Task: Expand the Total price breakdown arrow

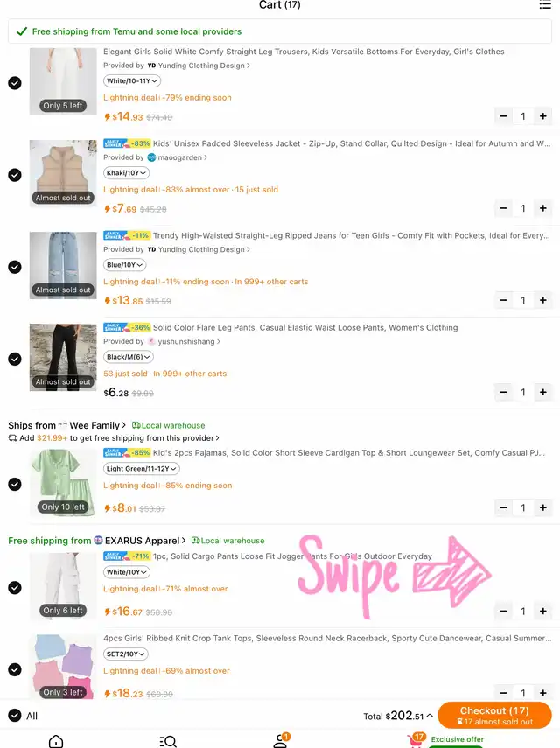Action: pyautogui.click(x=430, y=716)
